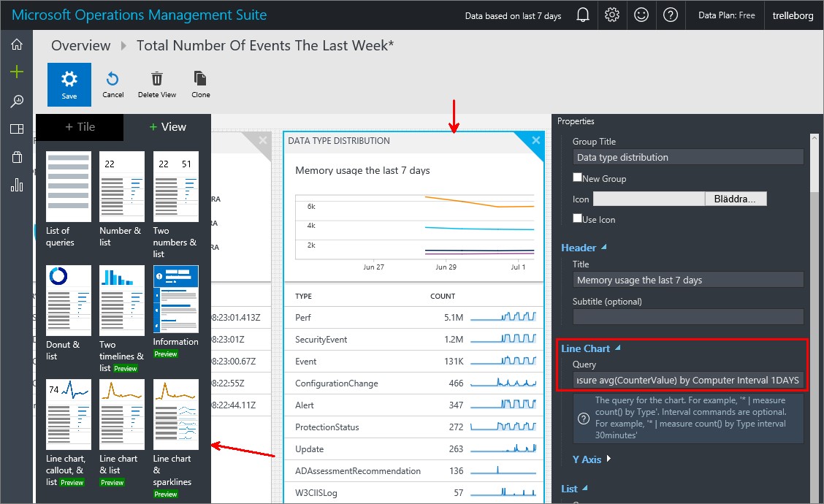Switch to the View tab
Screen dimensions: 824x504
tap(167, 126)
